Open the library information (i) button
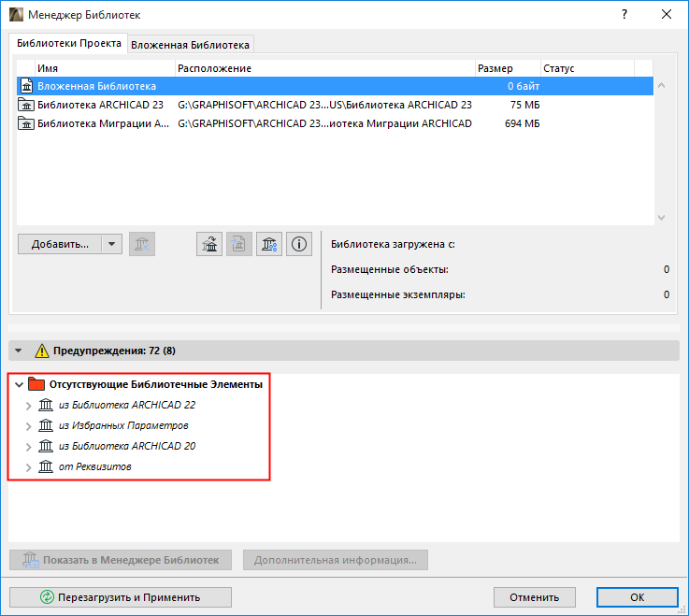 coord(299,244)
